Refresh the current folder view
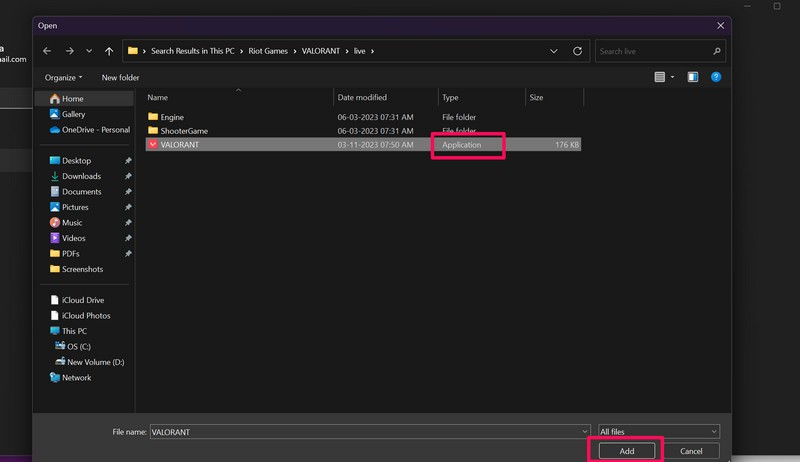Screen dimensions: 800x462 (577, 51)
